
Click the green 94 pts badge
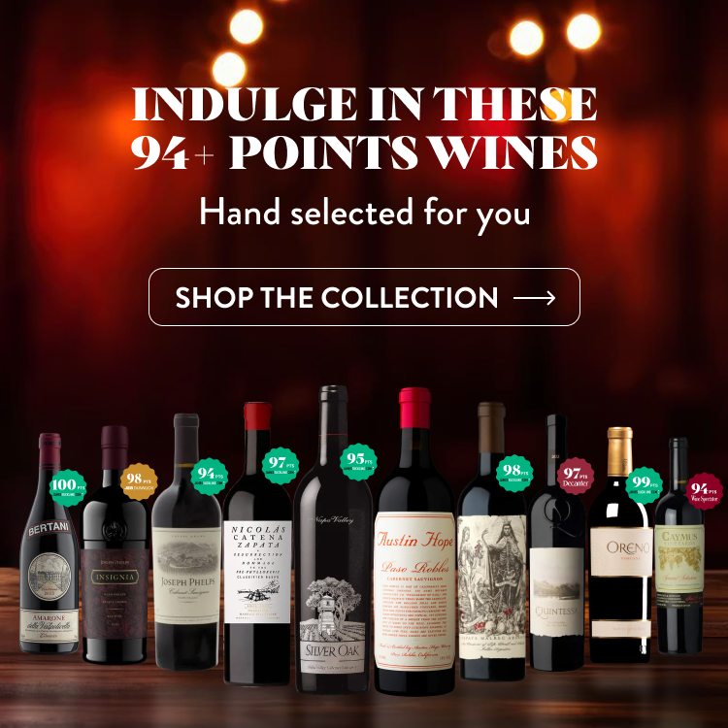click(210, 477)
